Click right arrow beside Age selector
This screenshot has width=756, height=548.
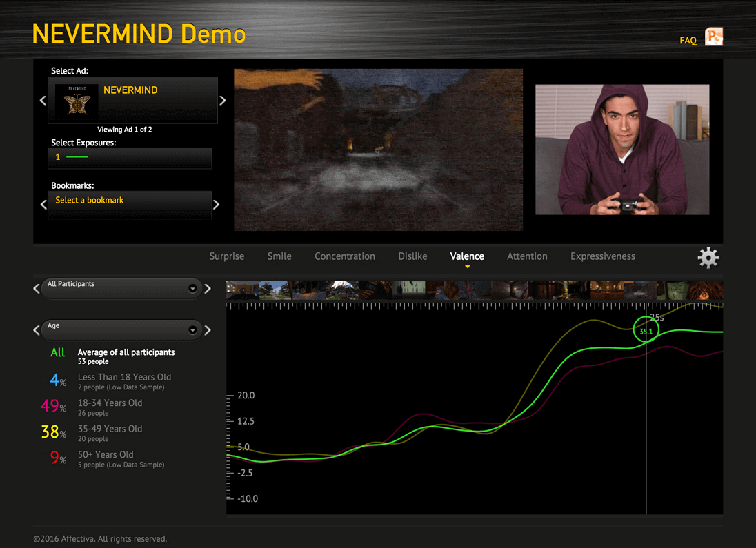208,330
